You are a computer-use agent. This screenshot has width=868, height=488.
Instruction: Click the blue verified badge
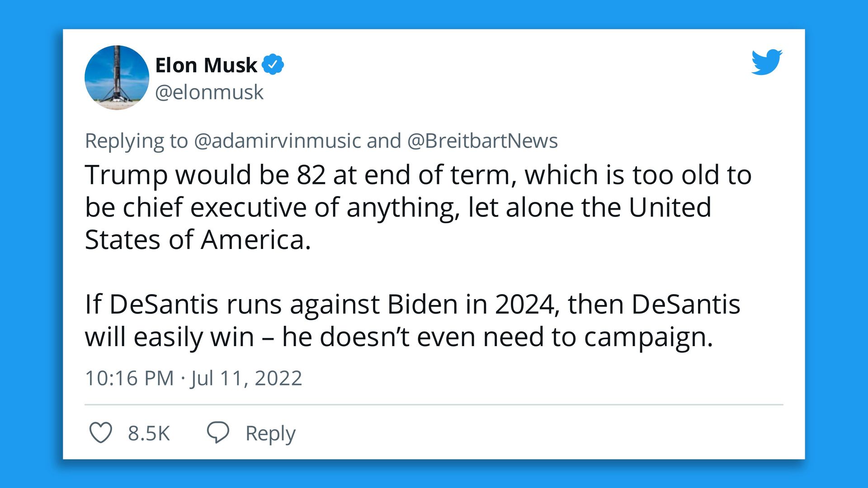click(273, 65)
